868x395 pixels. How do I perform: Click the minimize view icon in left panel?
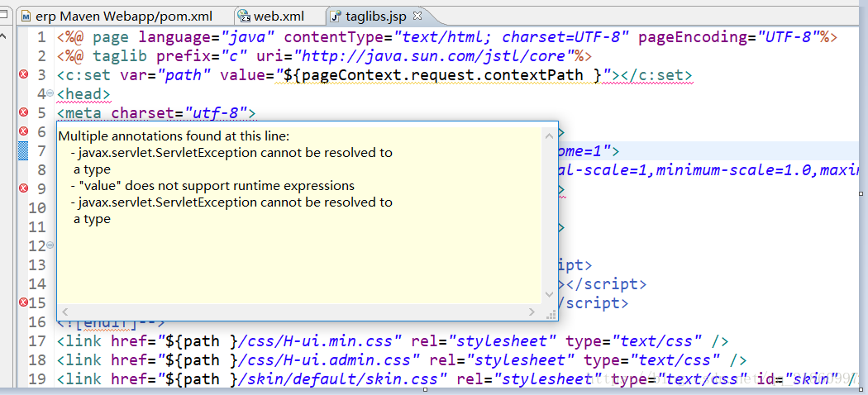tap(2, 14)
